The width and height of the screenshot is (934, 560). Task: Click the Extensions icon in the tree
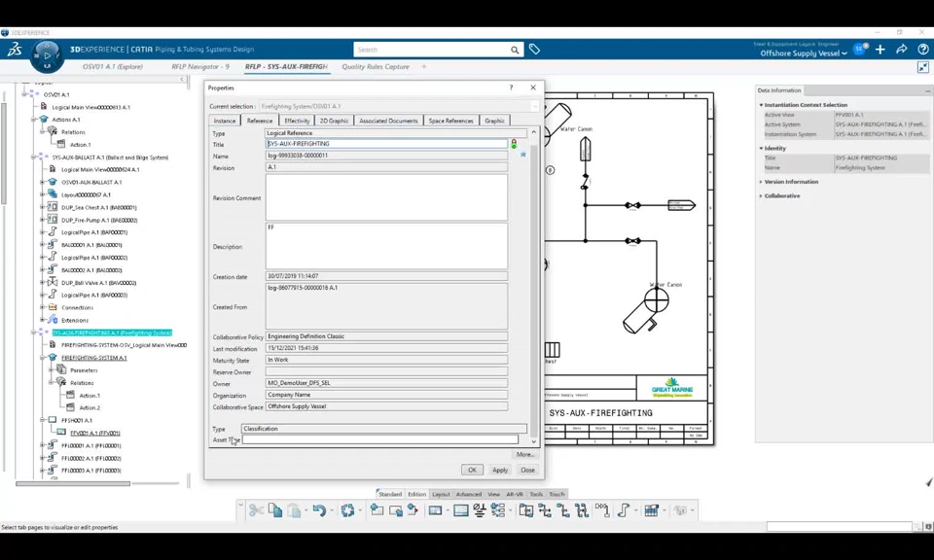(53, 320)
